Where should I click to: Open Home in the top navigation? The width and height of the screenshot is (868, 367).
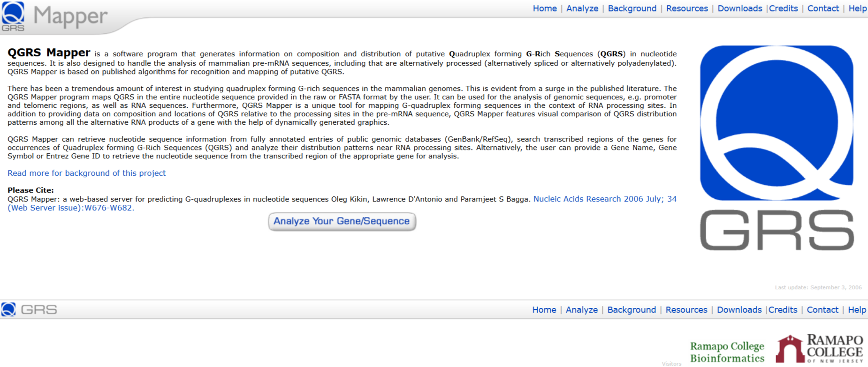tap(545, 8)
